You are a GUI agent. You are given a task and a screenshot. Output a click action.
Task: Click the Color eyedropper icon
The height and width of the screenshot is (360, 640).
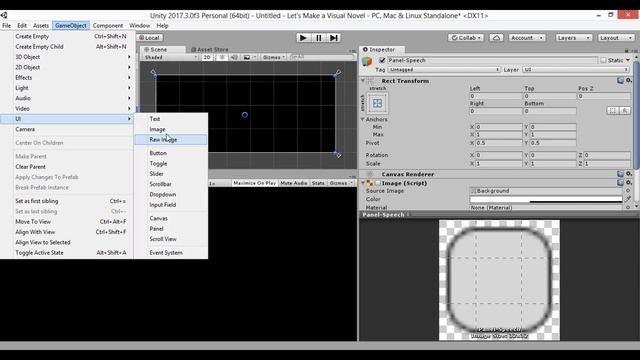click(628, 199)
